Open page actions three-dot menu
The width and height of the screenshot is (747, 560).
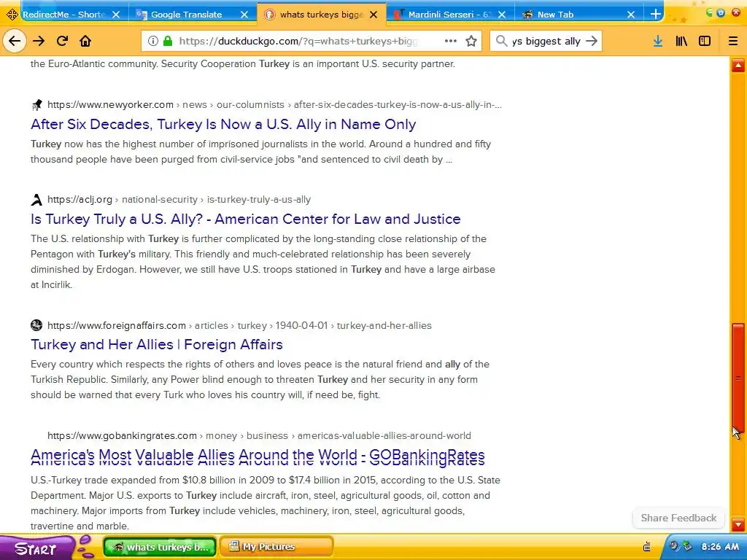point(451,41)
